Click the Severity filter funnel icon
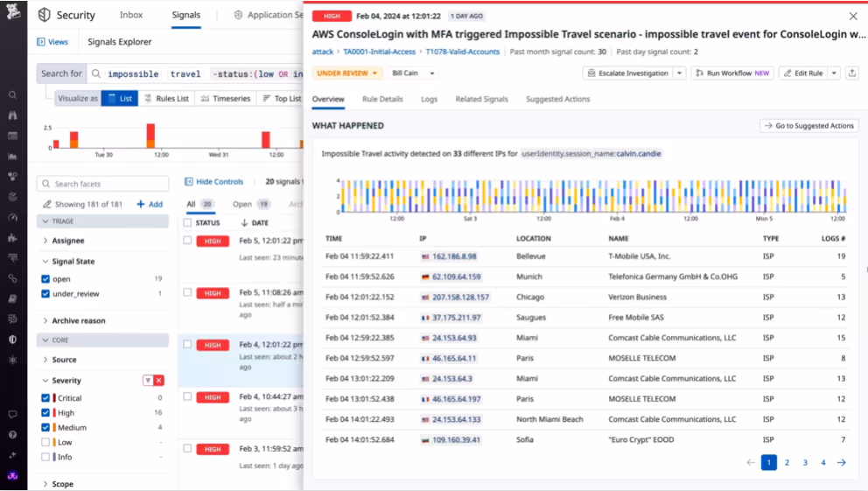This screenshot has width=868, height=491. pos(148,381)
